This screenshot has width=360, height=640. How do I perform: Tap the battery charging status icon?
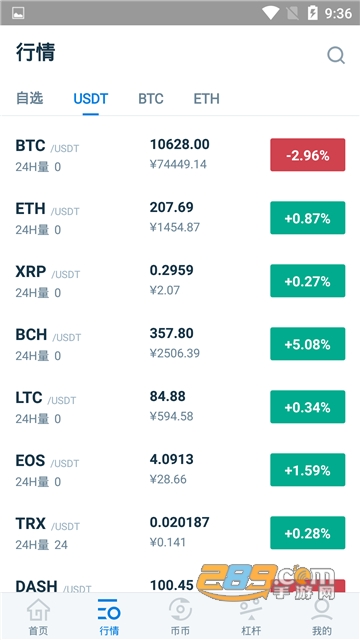312,13
